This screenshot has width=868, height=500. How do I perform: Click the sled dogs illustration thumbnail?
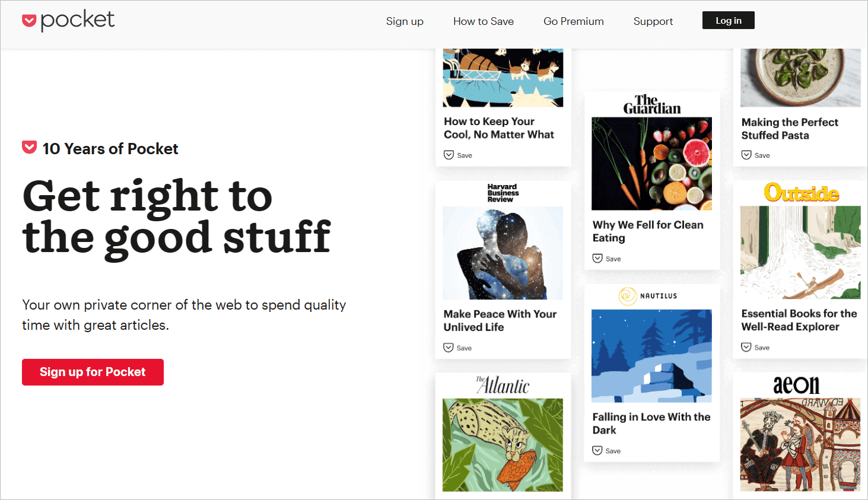[503, 78]
